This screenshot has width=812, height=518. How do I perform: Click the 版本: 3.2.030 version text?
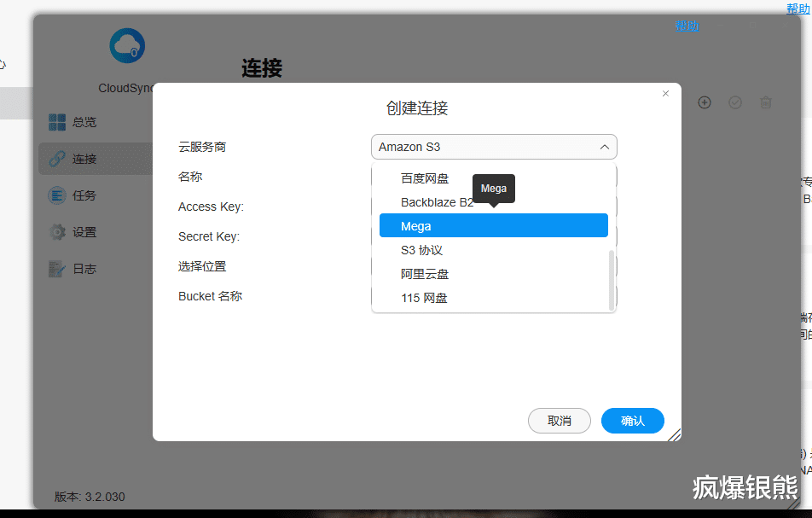pyautogui.click(x=90, y=497)
